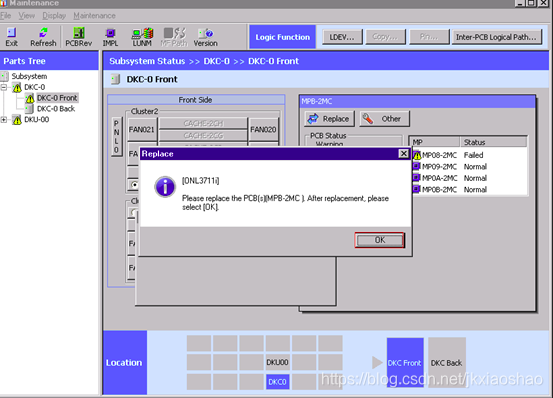Select the DKC0 location cell
Screen dimensions: 553x398
277,382
